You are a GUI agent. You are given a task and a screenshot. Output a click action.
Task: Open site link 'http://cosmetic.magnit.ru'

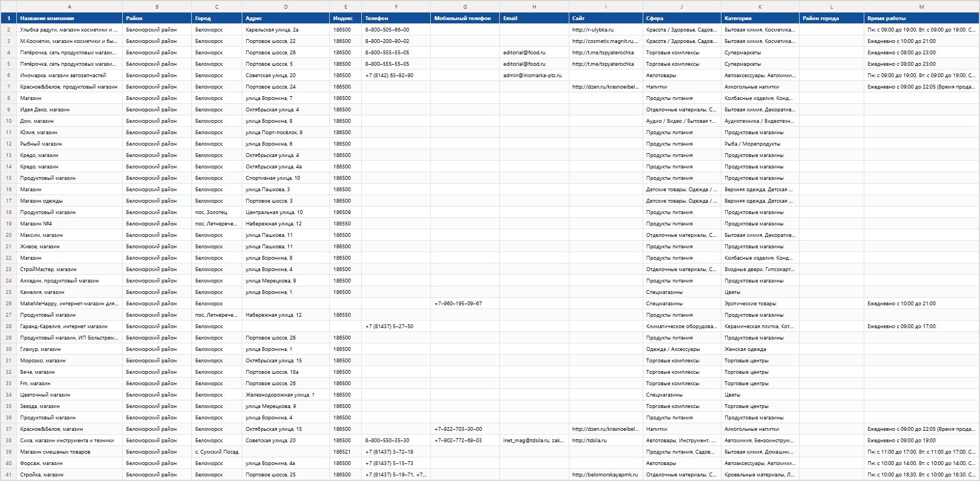[605, 41]
